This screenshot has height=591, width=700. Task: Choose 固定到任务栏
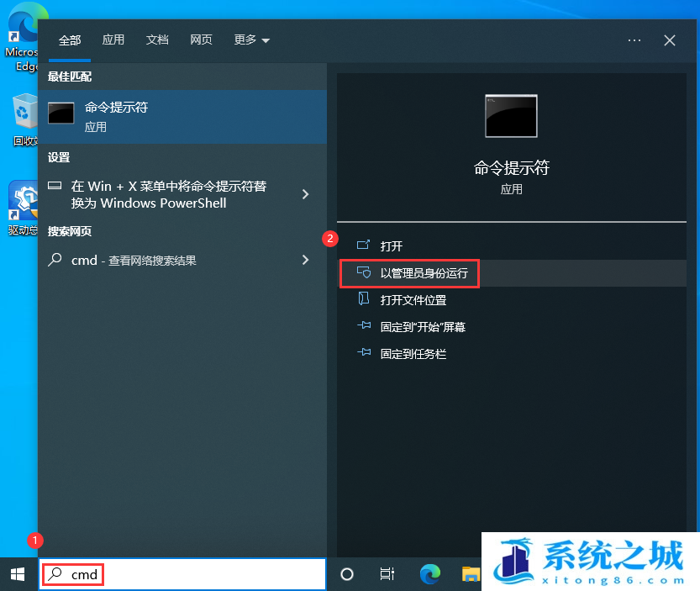pyautogui.click(x=512, y=353)
